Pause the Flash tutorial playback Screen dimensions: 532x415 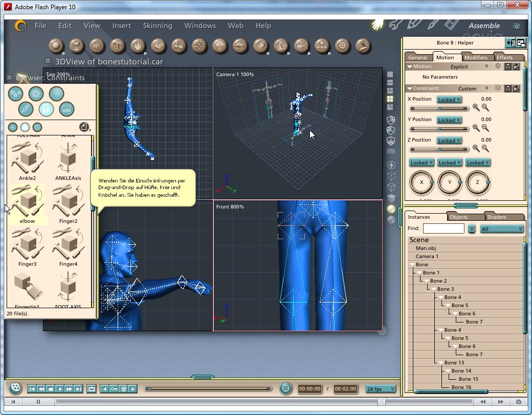[38, 402]
